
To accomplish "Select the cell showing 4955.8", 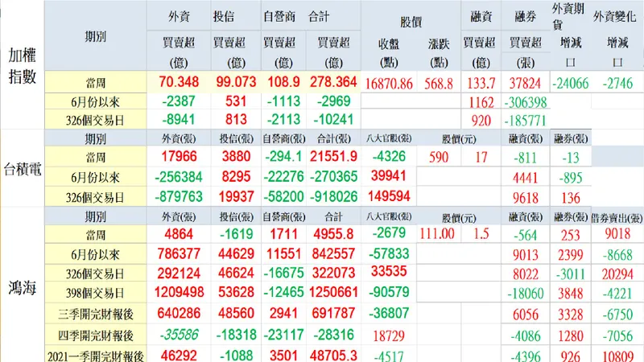I will click(333, 234).
